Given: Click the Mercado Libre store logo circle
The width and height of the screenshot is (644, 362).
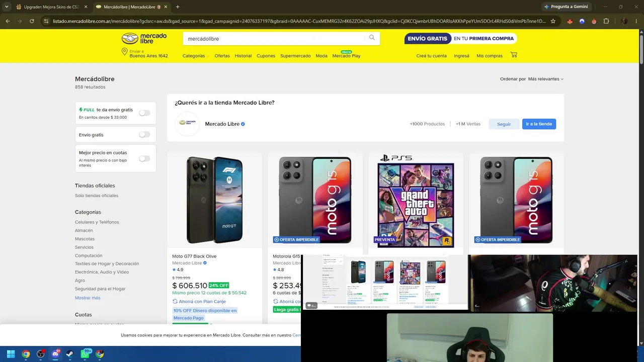Looking at the screenshot, I should [x=187, y=124].
